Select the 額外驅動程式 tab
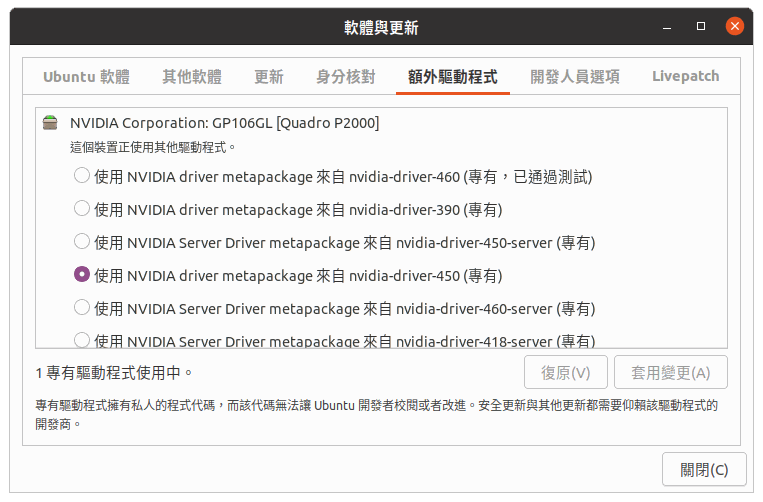Viewport: 763px width, 502px height. point(453,76)
